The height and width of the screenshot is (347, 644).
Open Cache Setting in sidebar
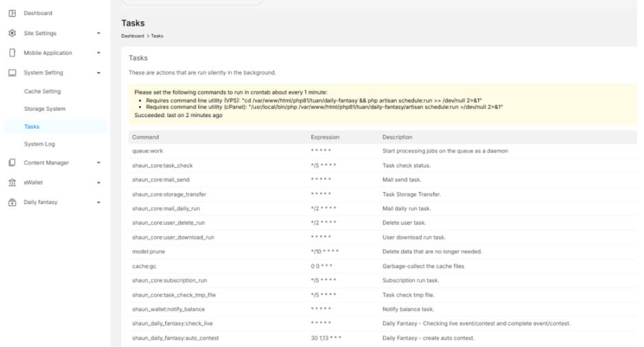pyautogui.click(x=42, y=91)
